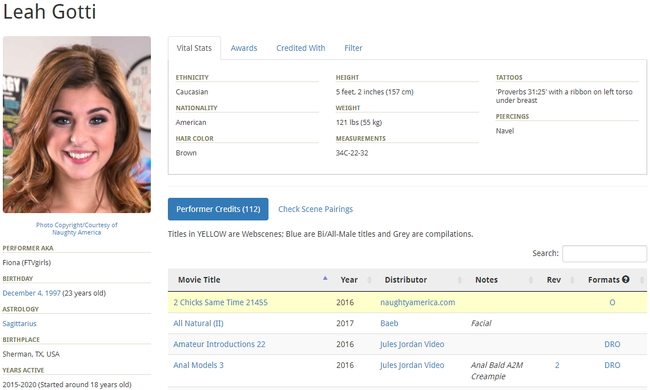The height and width of the screenshot is (390, 650).
Task: Open the Sagittarius astrology link
Action: pos(19,324)
